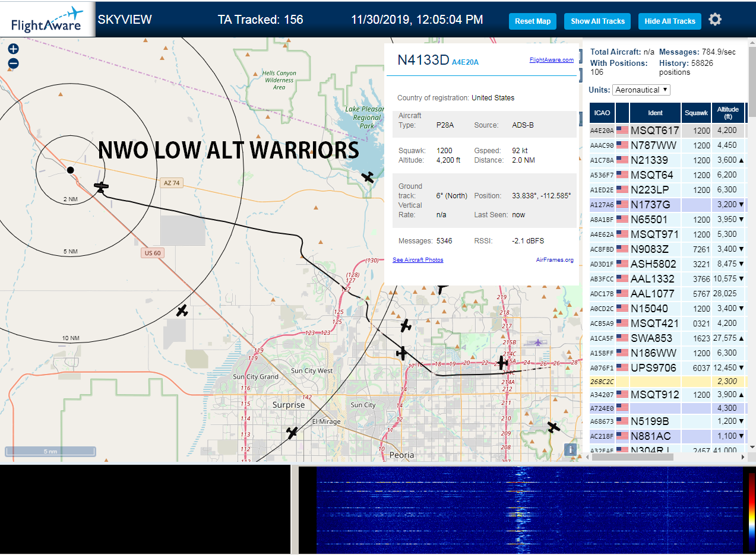Click the A4E20A ICAO link beside N4133D
The height and width of the screenshot is (555, 756).
pos(465,62)
